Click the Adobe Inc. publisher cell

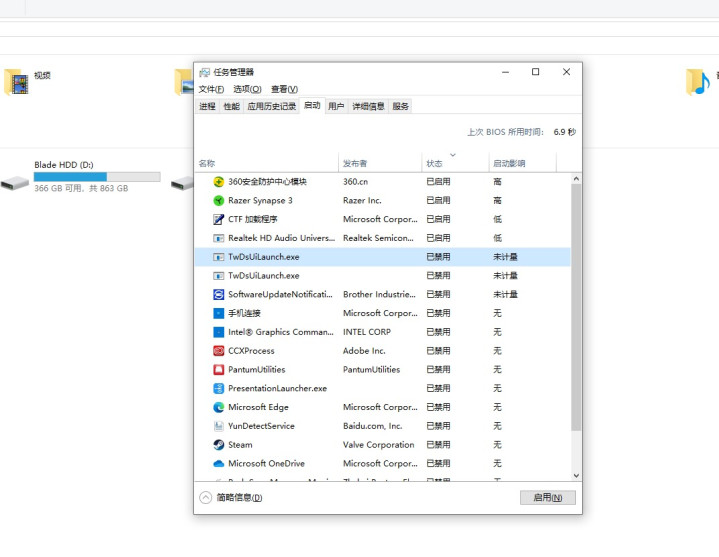pos(364,351)
